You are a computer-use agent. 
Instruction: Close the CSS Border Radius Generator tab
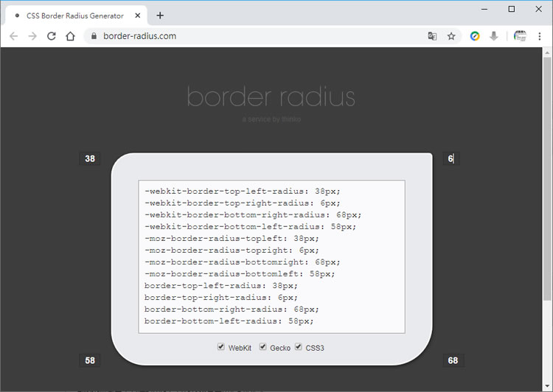tap(138, 15)
